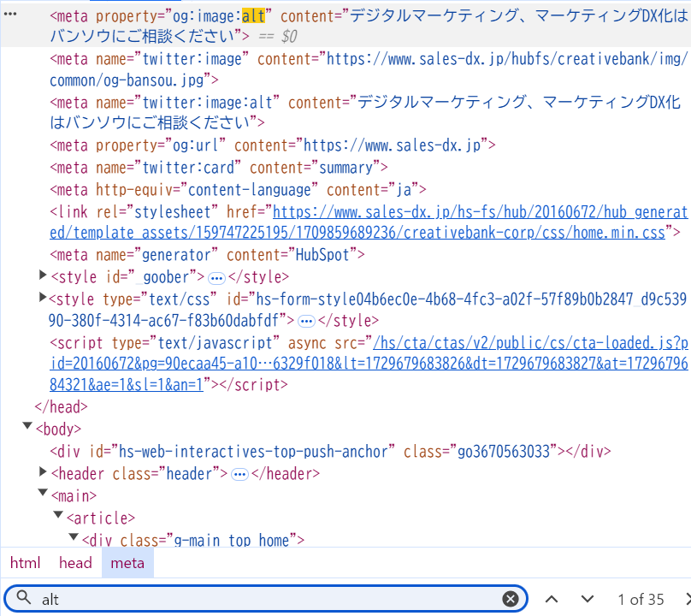Select meta in the breadcrumb bar

(x=127, y=563)
